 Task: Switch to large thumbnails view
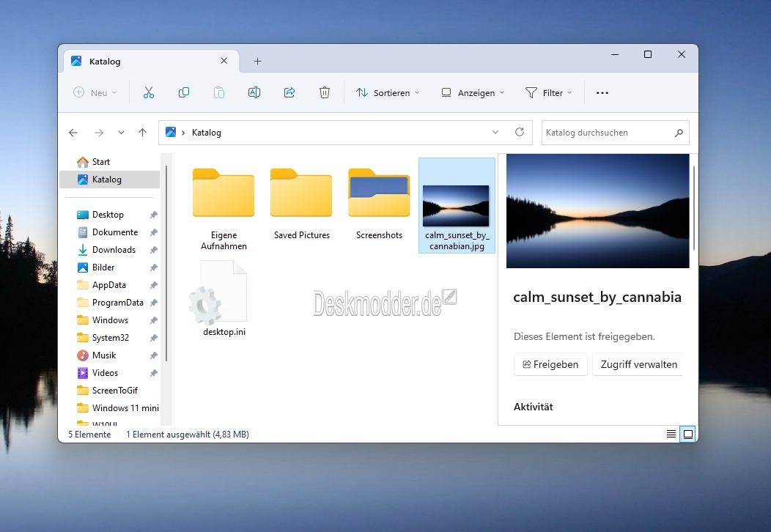(x=688, y=434)
